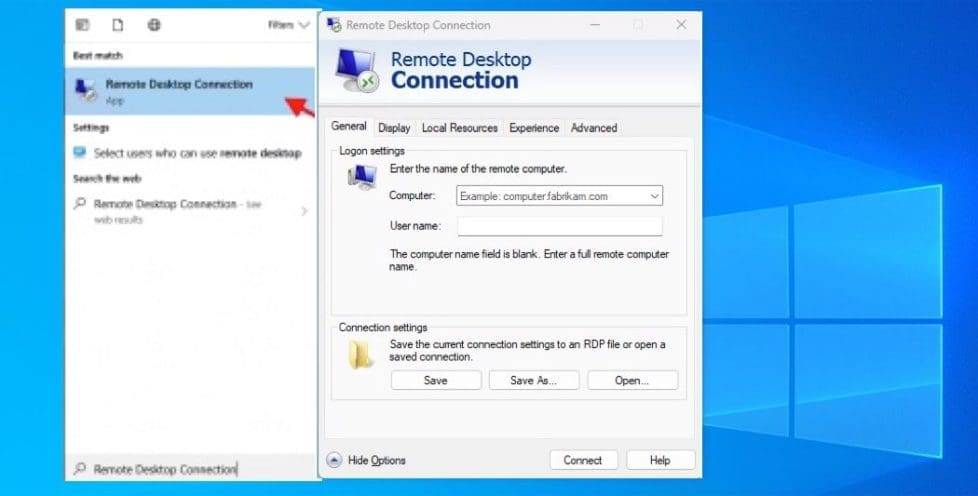The width and height of the screenshot is (978, 496).
Task: Close the Remote Desktop Connection window
Action: (x=681, y=25)
